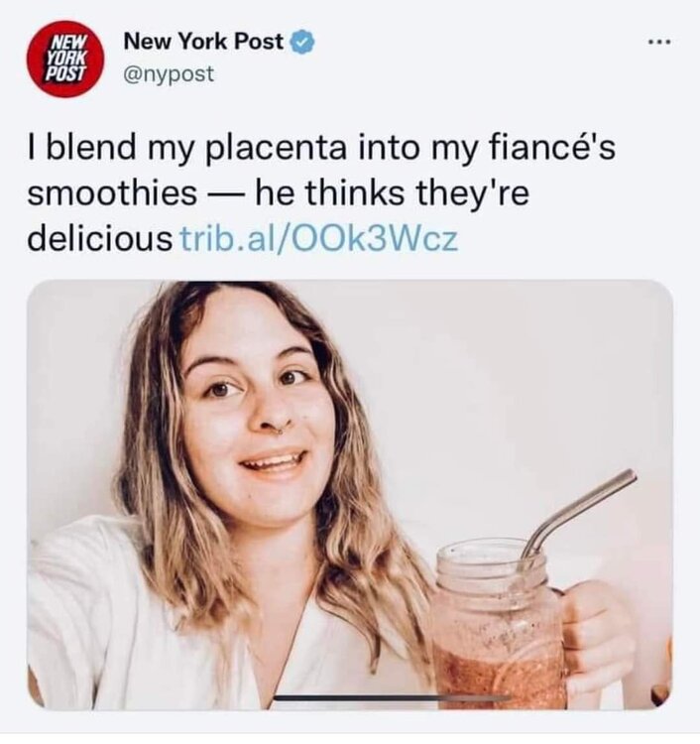Click the tweet line "smoothies — he thinks they're"
The width and height of the screenshot is (700, 744).
point(279,193)
